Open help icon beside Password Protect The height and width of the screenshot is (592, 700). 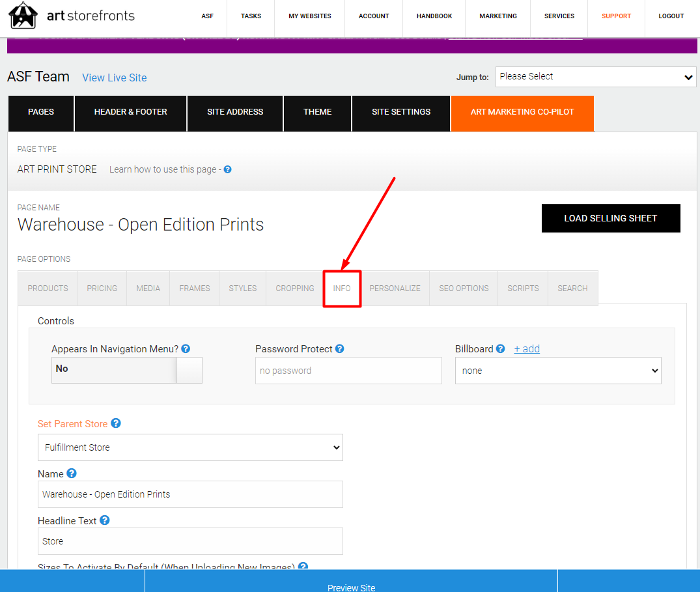[340, 349]
